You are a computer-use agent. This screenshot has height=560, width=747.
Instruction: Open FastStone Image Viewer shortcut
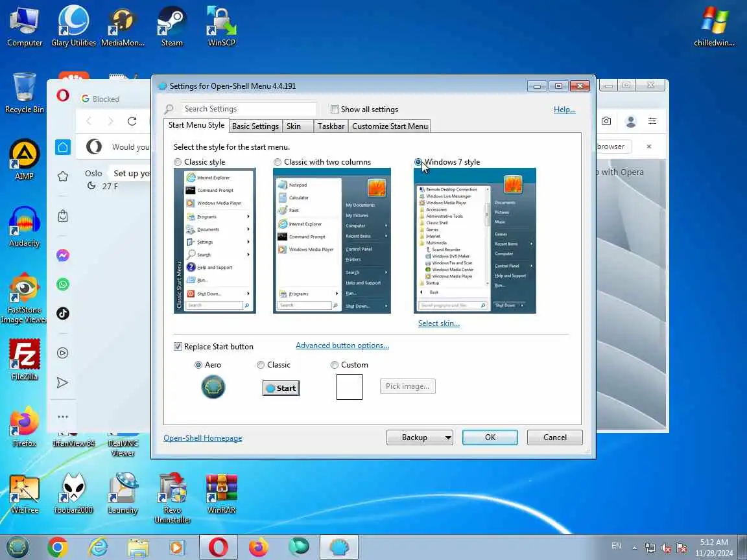23,297
